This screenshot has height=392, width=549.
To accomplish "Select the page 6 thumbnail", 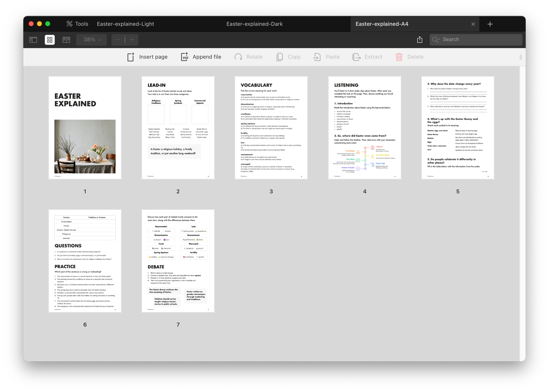I will pos(84,260).
